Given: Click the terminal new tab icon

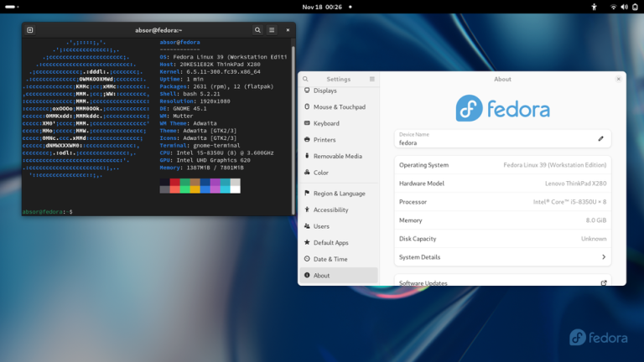Looking at the screenshot, I should (x=30, y=30).
